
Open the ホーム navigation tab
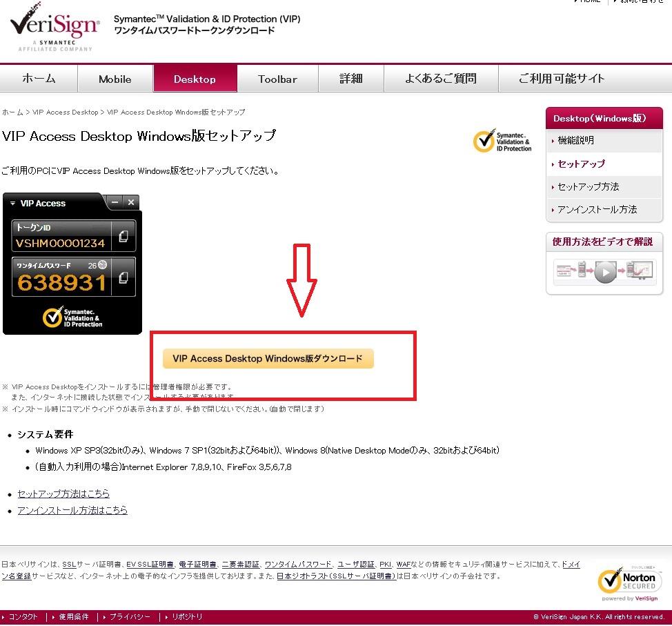[39, 79]
